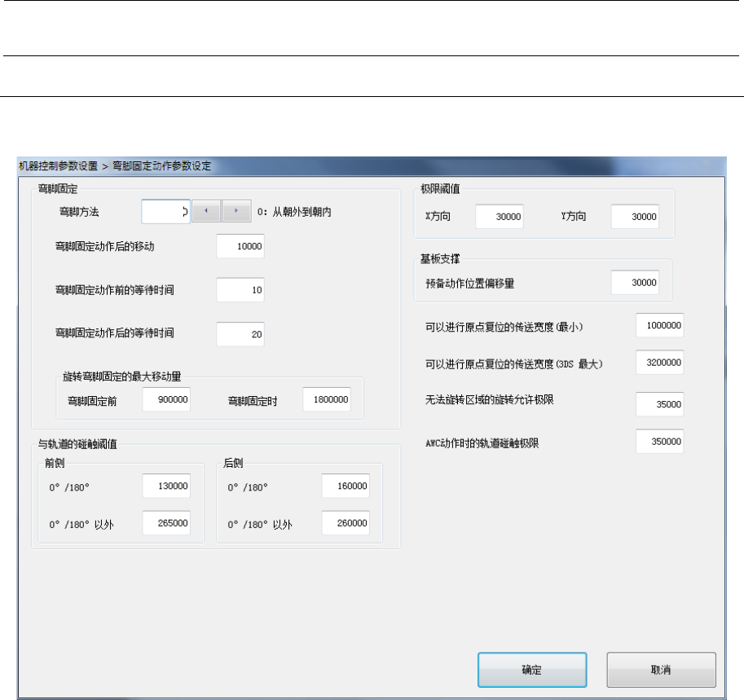The width and height of the screenshot is (744, 700).
Task: Click the 前侧 group label
Action: click(x=55, y=463)
